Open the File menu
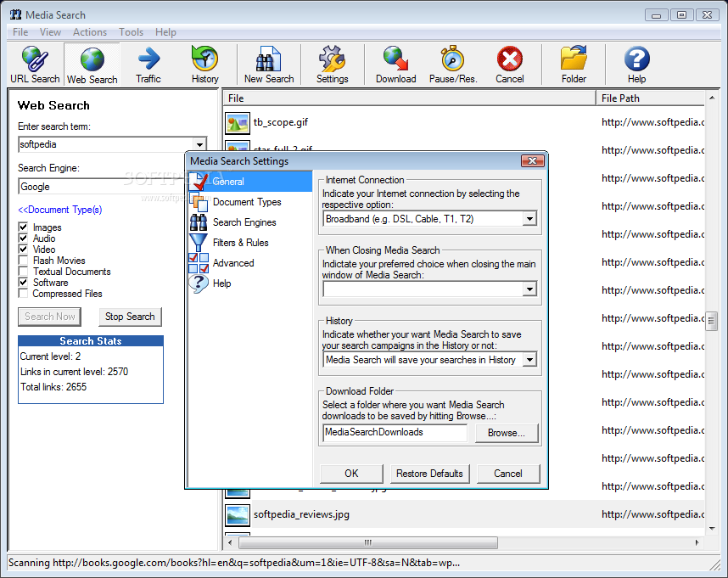 tap(20, 32)
